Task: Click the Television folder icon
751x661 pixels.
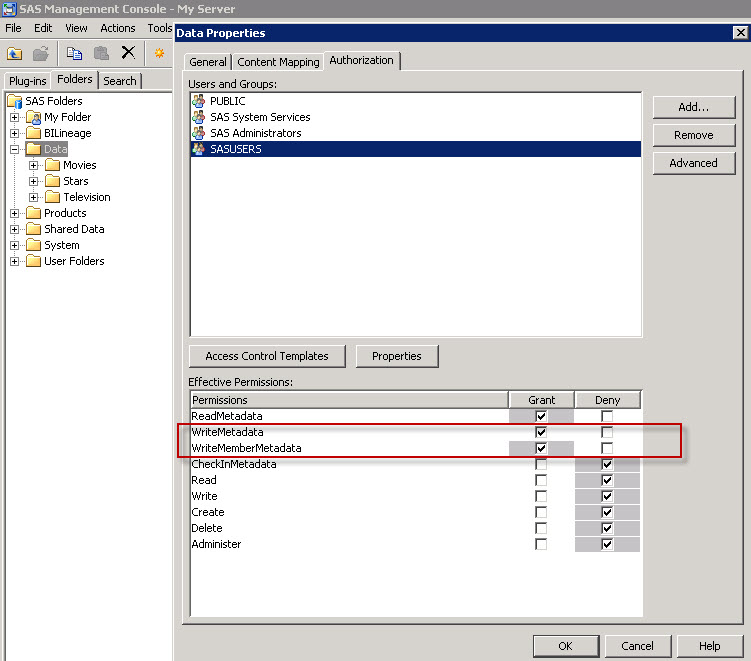Action: (53, 197)
